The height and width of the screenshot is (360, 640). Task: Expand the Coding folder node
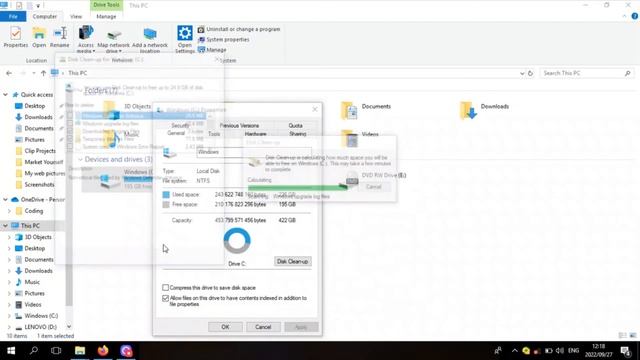tap(9, 211)
